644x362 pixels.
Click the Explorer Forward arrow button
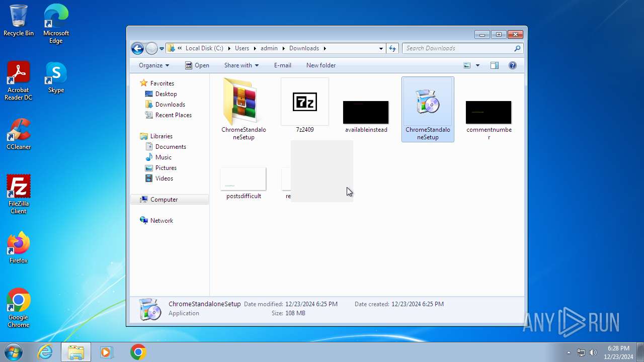(x=151, y=48)
